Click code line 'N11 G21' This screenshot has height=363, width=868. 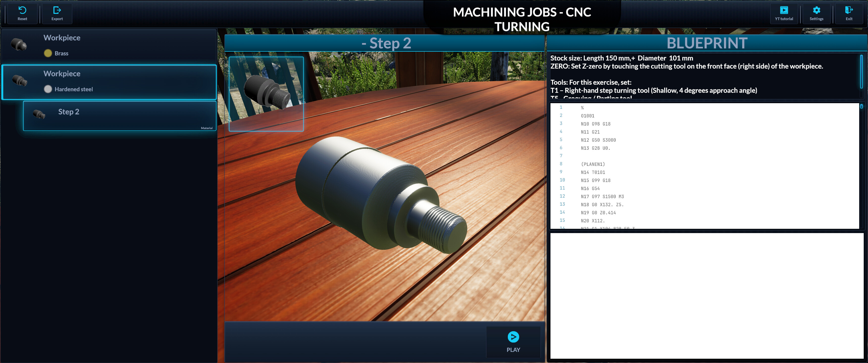tap(590, 132)
